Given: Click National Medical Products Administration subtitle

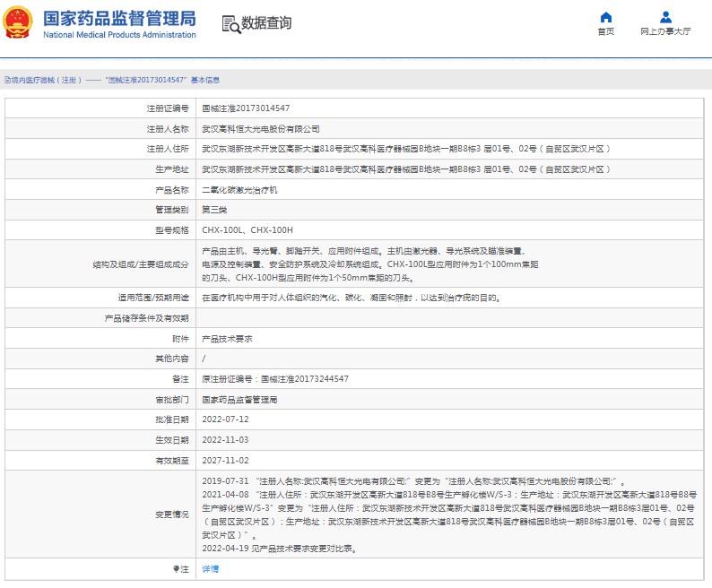Looking at the screenshot, I should point(119,35).
